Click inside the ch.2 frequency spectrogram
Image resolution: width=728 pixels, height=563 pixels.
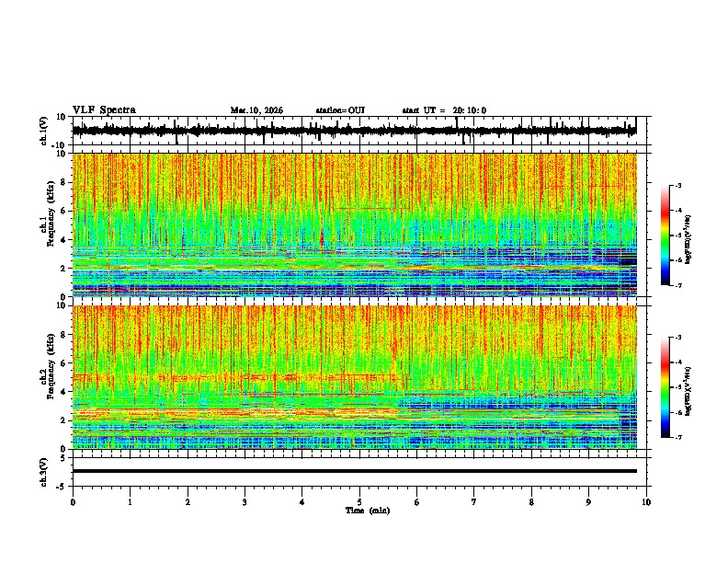(355, 377)
